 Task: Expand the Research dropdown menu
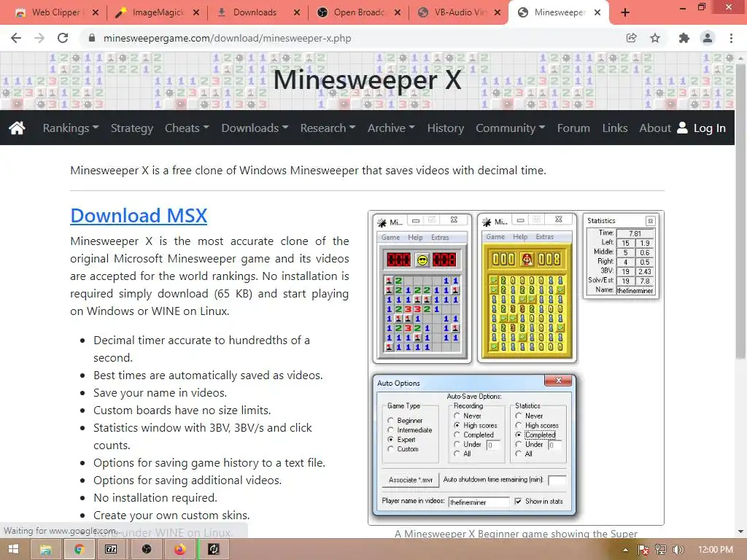click(328, 128)
